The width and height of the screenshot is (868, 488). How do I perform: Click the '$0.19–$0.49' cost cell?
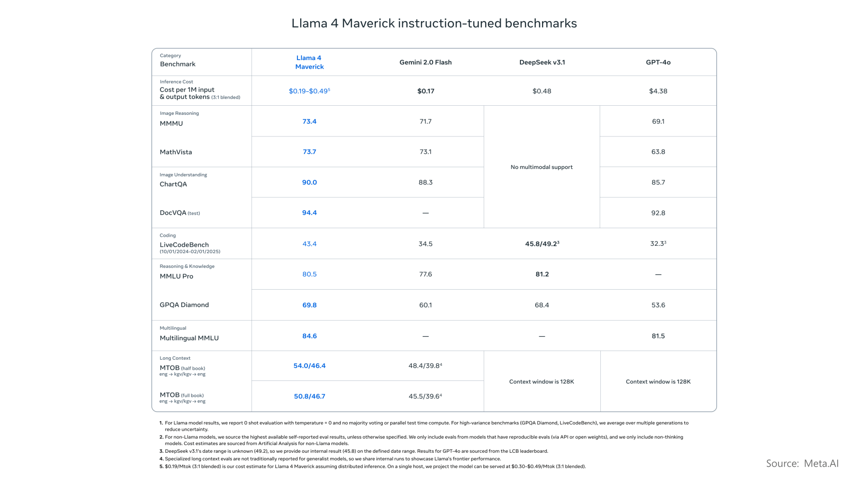click(309, 91)
